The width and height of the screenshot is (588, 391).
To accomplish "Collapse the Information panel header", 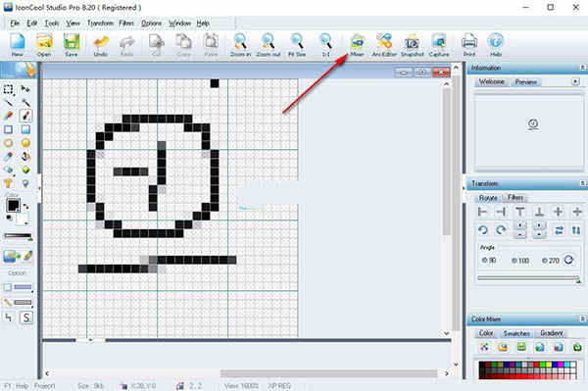I will (582, 68).
